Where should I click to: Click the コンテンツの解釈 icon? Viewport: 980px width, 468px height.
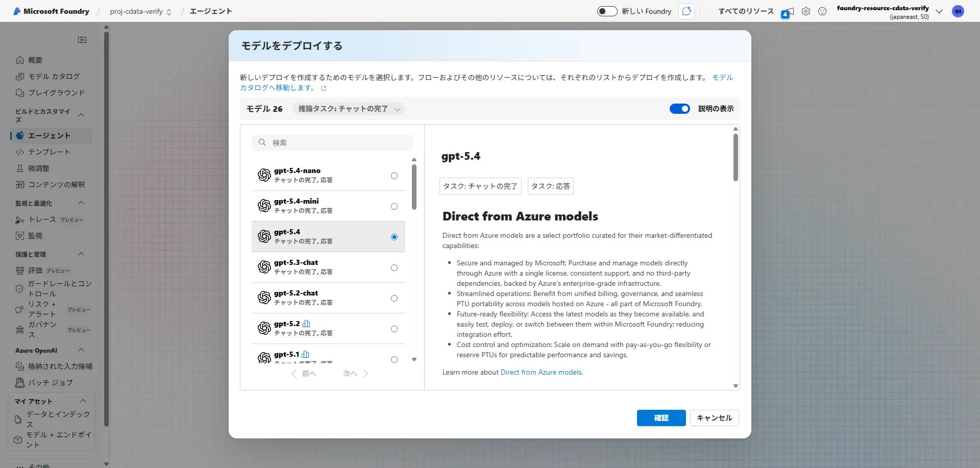(x=20, y=185)
